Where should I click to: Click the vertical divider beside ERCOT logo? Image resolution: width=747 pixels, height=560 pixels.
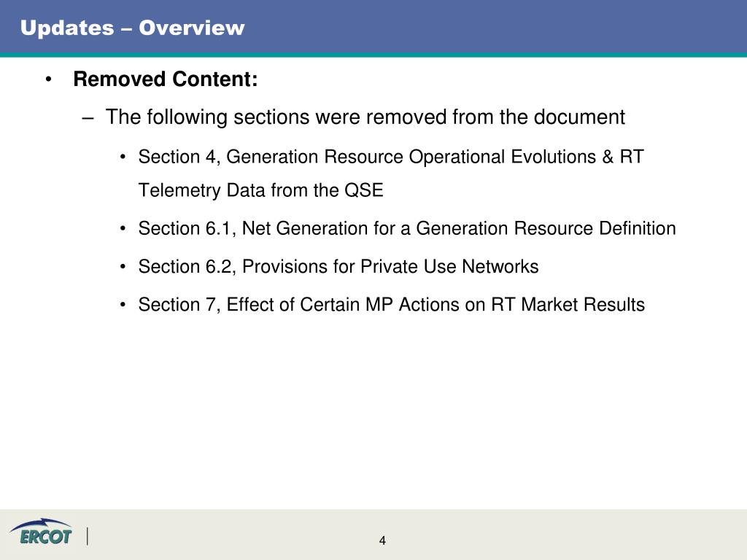coord(88,536)
